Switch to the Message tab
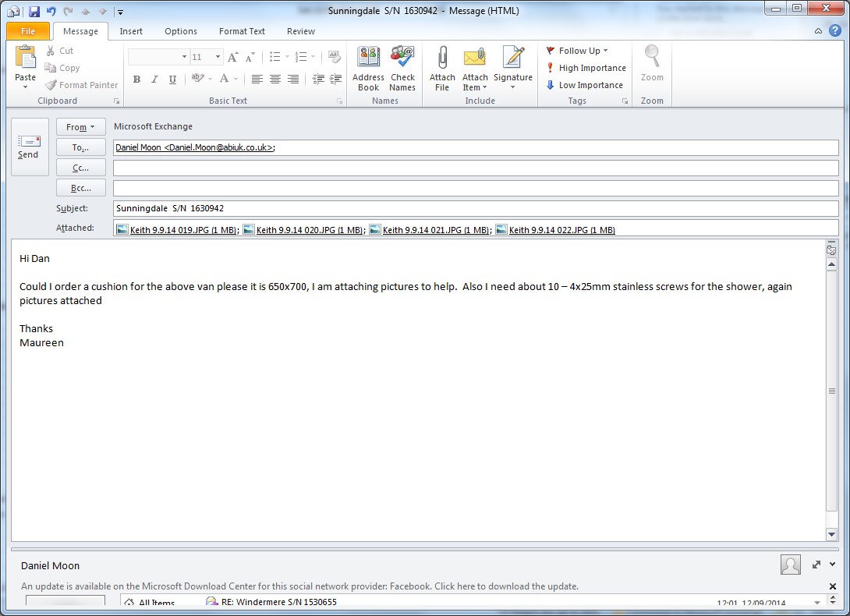850x616 pixels. coord(80,31)
